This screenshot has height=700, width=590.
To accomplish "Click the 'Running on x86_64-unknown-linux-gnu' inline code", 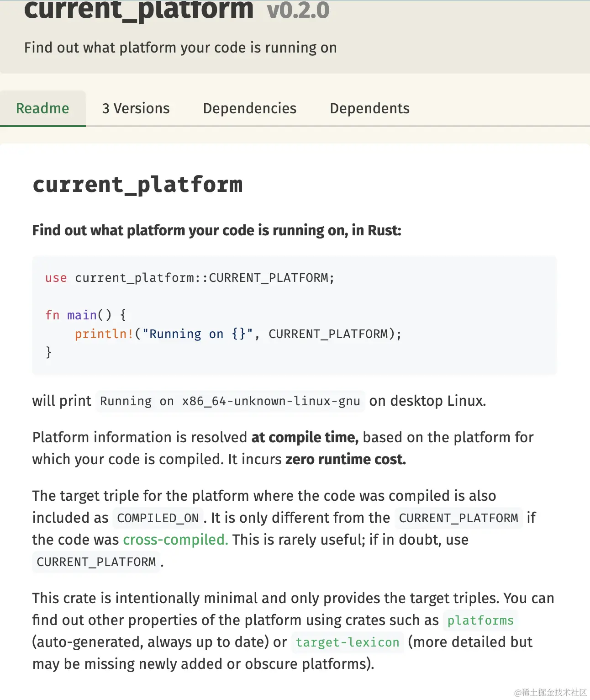I will coord(230,401).
